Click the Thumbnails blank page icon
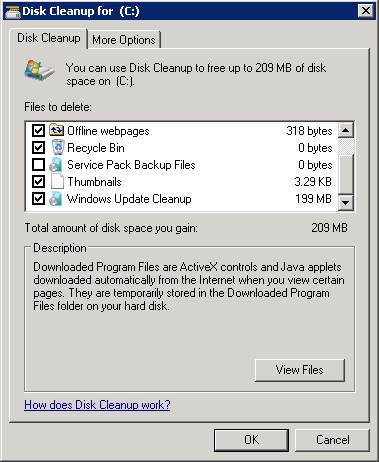This screenshot has width=379, height=462. tap(57, 182)
